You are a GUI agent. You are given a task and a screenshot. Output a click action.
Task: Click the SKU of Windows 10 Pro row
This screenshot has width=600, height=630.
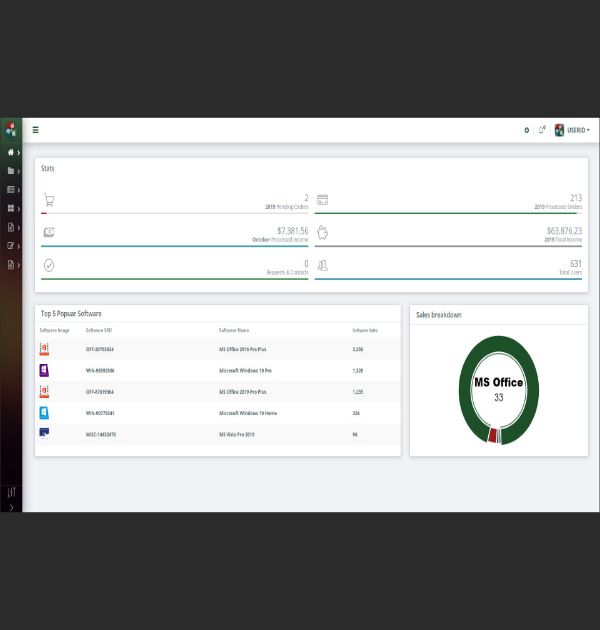pos(100,370)
